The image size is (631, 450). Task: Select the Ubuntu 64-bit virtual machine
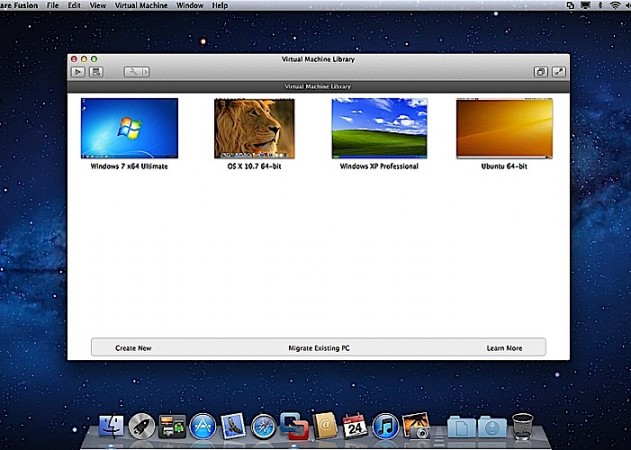point(504,128)
